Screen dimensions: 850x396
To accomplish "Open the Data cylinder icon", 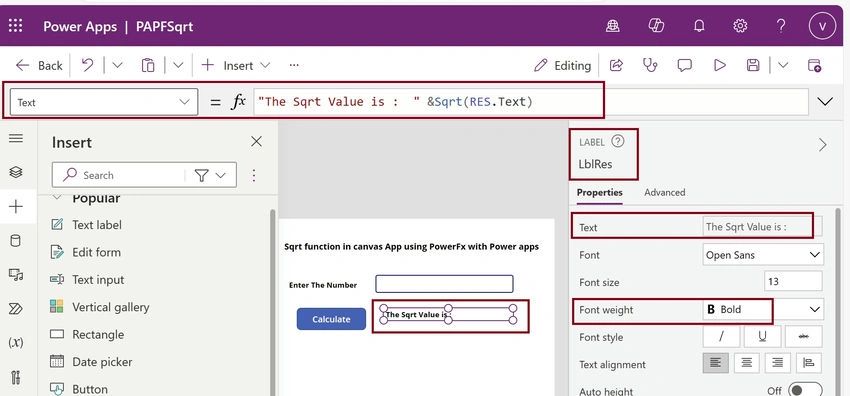I will tap(16, 241).
